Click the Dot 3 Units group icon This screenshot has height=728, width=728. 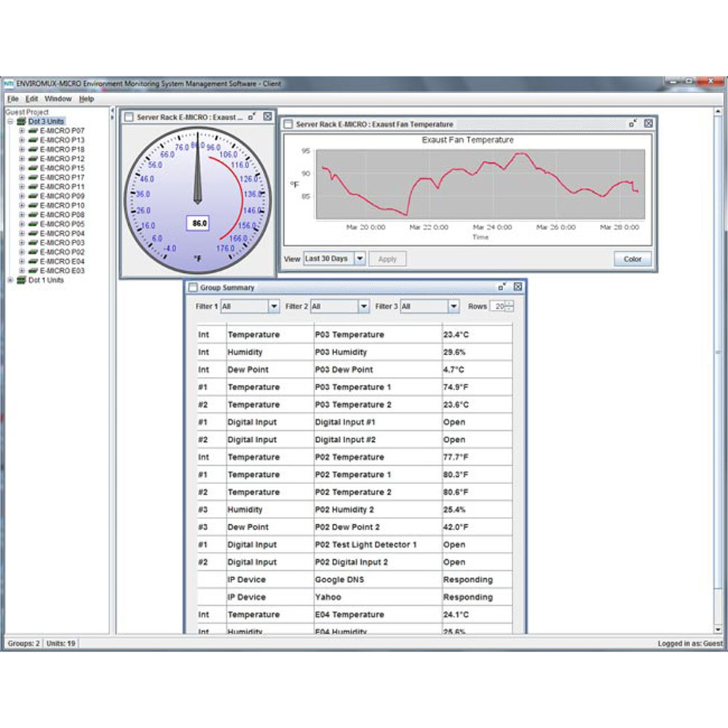coord(21,122)
